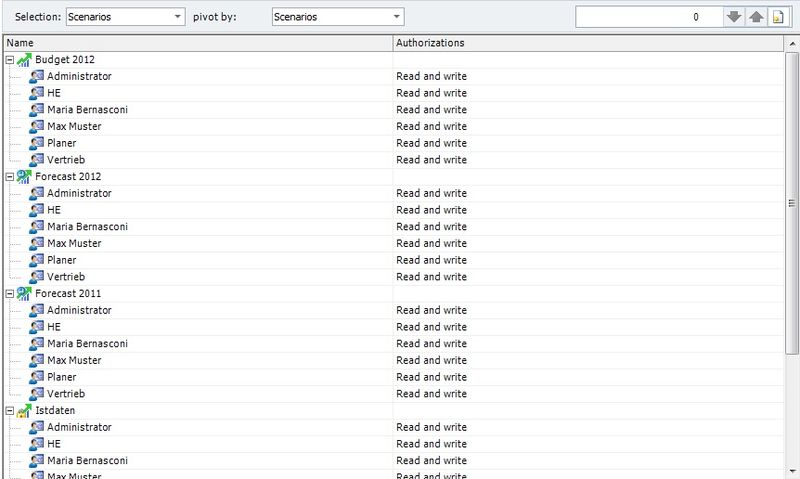Image resolution: width=800 pixels, height=479 pixels.
Task: Click user icon of HE under Forecast 2012
Action: (x=36, y=210)
